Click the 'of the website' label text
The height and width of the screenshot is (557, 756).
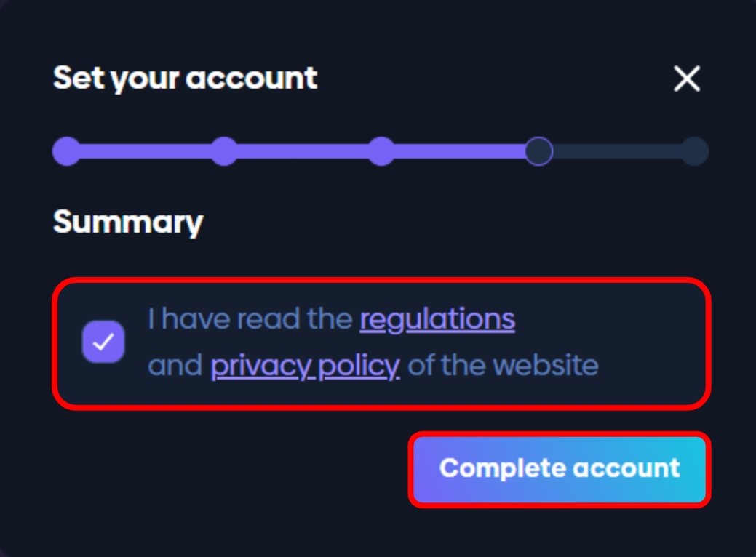coord(503,365)
